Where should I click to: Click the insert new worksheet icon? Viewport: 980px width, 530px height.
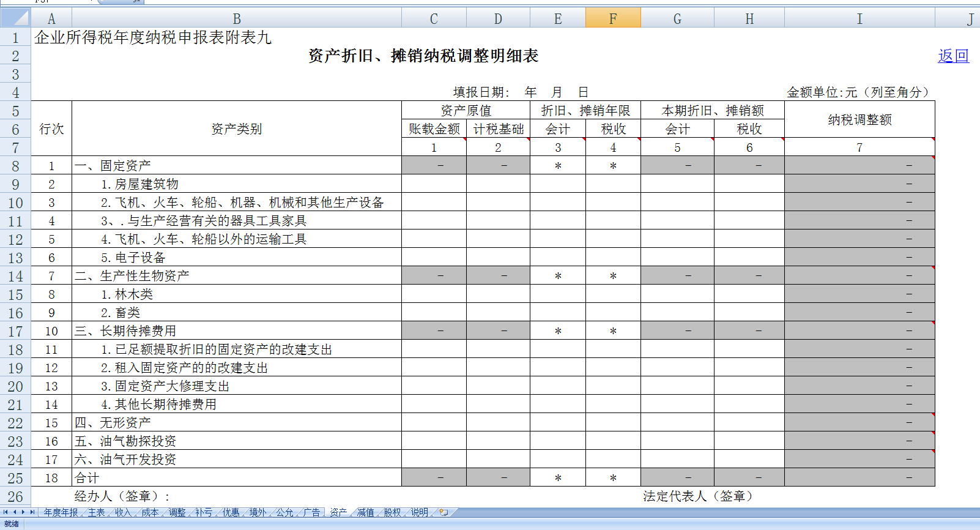(444, 512)
